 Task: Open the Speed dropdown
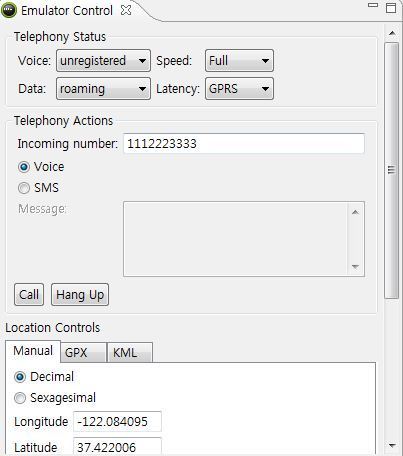point(239,61)
